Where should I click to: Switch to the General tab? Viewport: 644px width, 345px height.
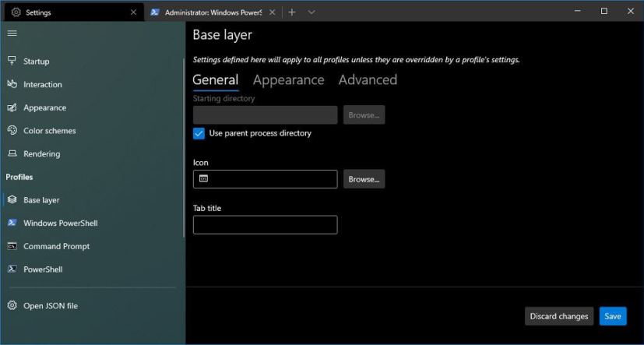215,79
